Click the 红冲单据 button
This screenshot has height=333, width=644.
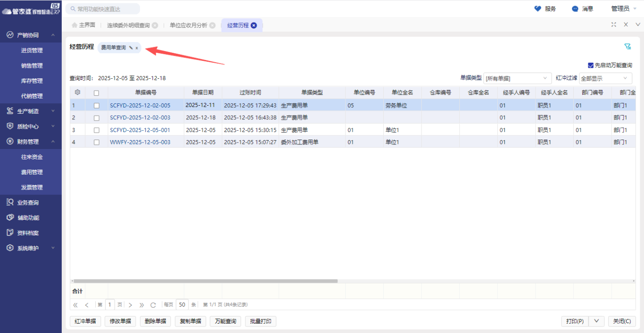point(85,321)
